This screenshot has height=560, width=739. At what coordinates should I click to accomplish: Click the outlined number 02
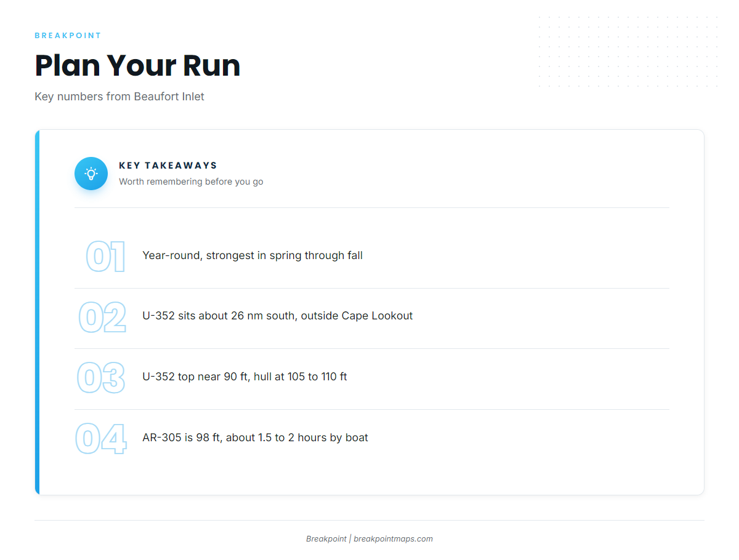[102, 317]
